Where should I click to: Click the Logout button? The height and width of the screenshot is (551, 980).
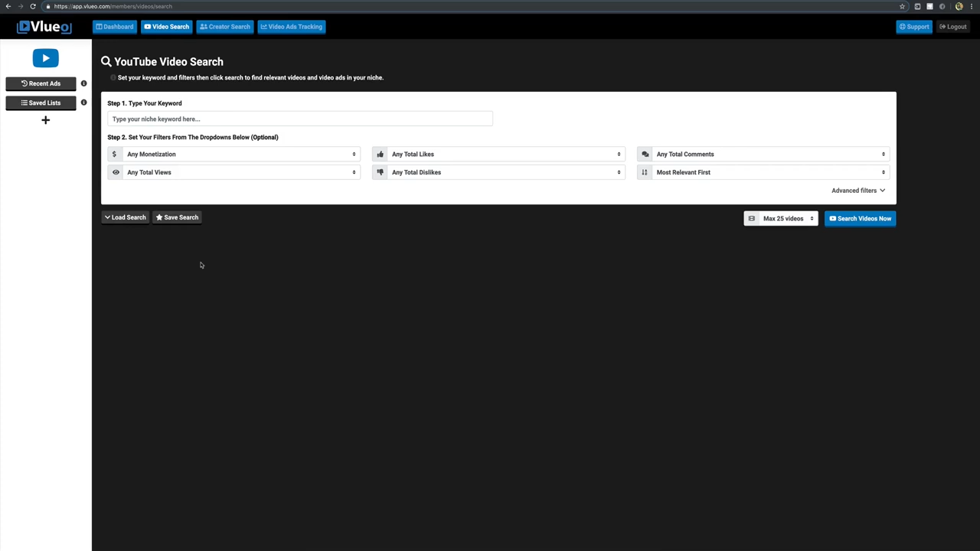click(953, 27)
